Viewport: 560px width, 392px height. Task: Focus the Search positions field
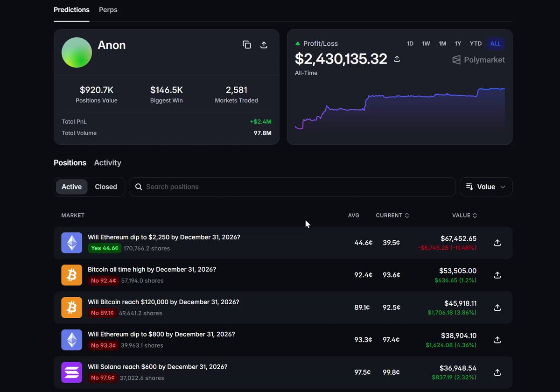(292, 187)
